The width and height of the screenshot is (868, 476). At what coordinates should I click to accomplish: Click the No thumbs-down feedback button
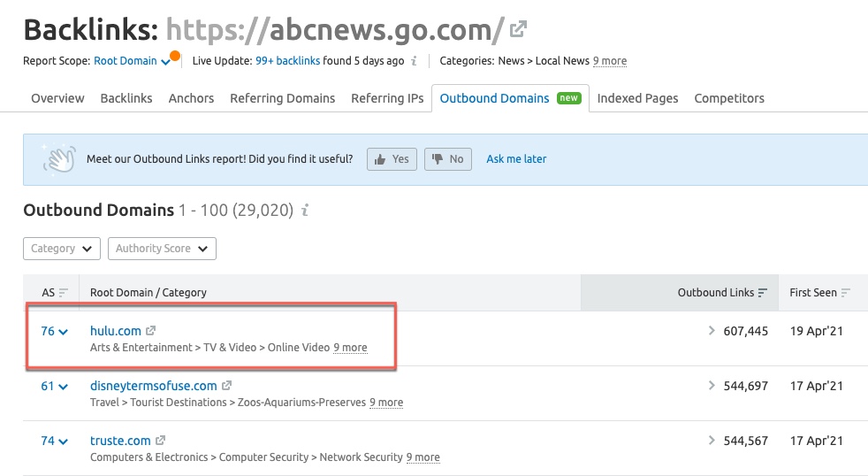pyautogui.click(x=448, y=159)
